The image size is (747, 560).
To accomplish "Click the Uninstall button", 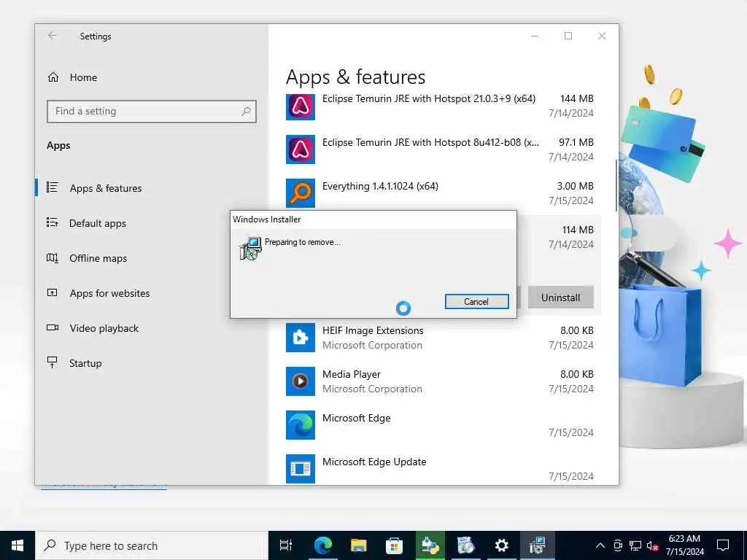I will [x=560, y=297].
